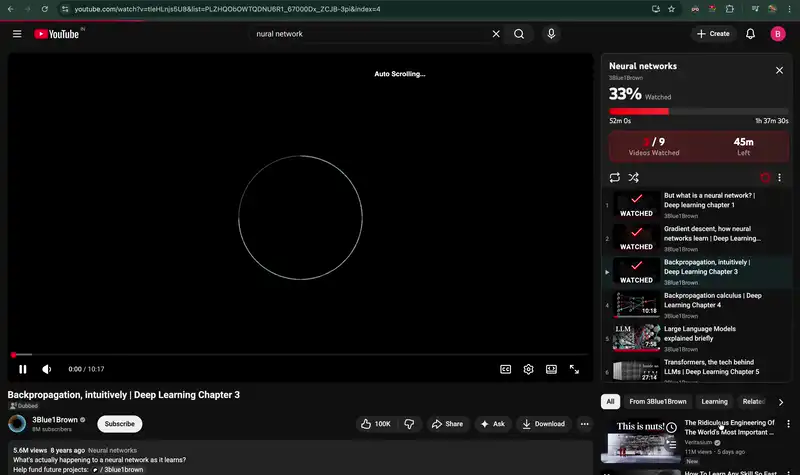The width and height of the screenshot is (800, 475).
Task: Subscribe to 3Blue1Brown
Action: (119, 423)
